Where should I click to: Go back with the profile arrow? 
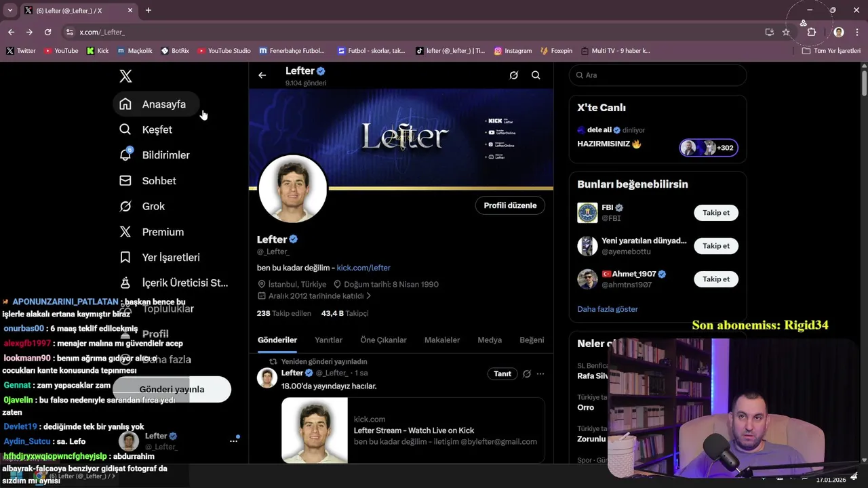click(x=262, y=75)
